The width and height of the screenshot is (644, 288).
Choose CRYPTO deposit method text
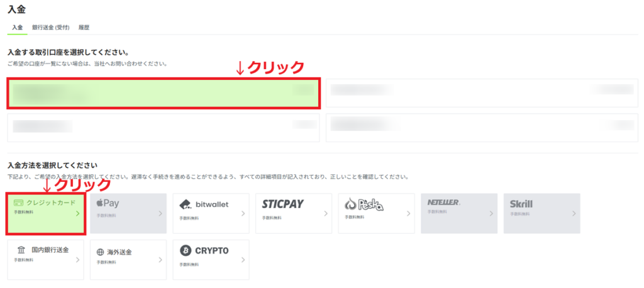tap(212, 251)
